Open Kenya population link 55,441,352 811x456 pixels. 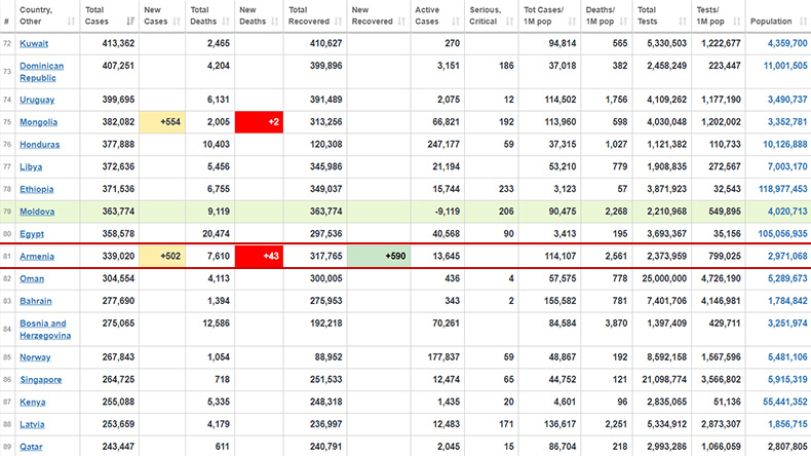(785, 402)
